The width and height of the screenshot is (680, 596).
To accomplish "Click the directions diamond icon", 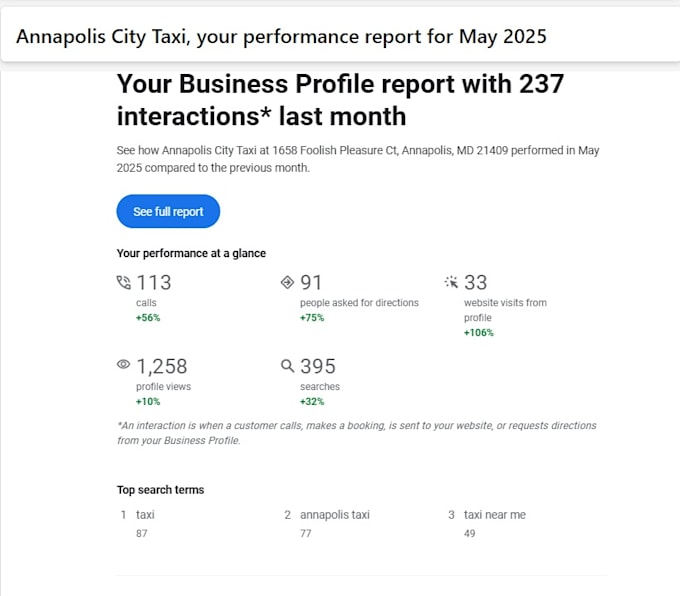I will [287, 282].
